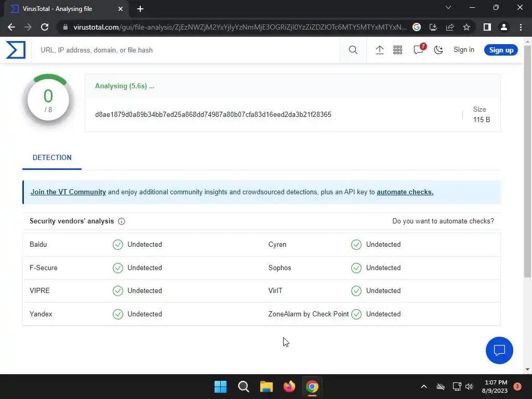
Task: Select the VirusTotal - Analysing file tab
Action: pyautogui.click(x=66, y=9)
